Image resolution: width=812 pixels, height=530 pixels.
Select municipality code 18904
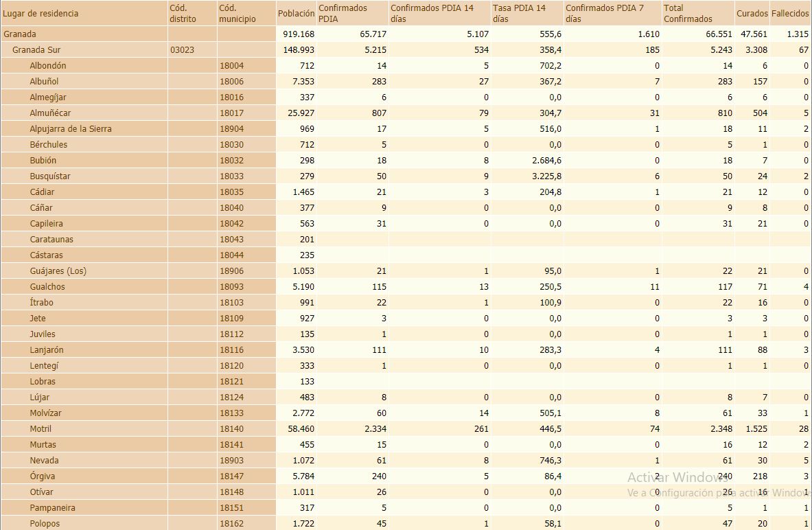click(x=231, y=129)
